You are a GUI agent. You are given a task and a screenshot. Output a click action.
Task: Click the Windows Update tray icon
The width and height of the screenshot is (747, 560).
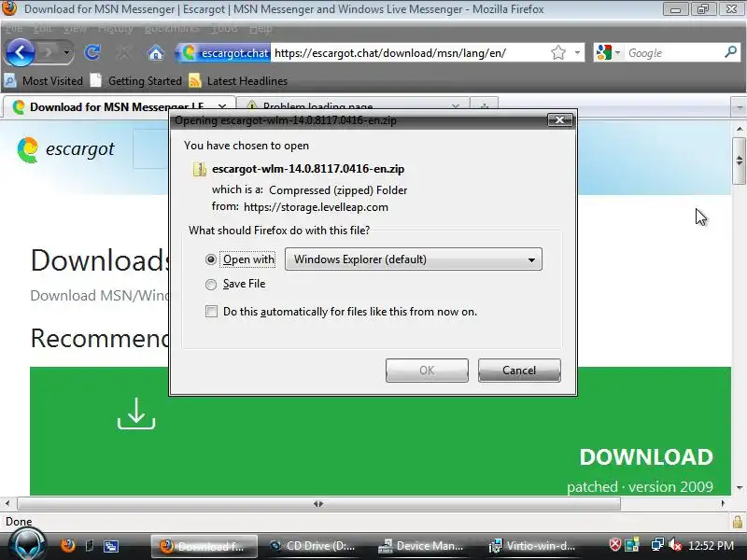pos(632,544)
